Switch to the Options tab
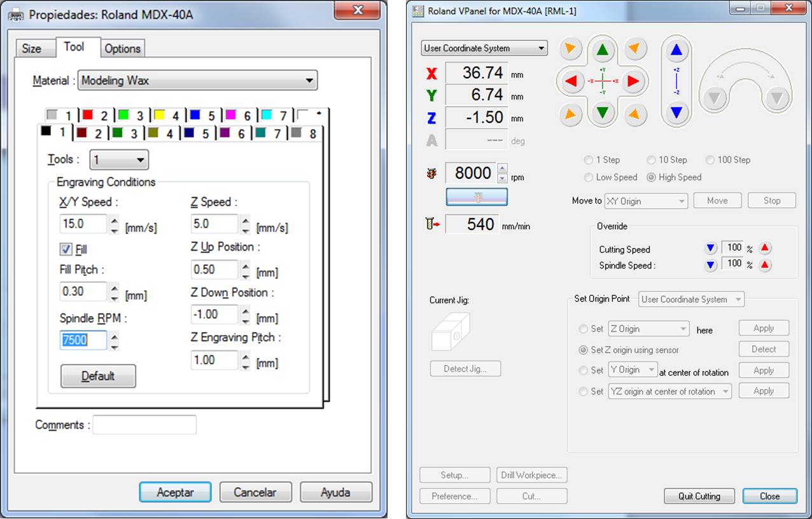812x519 pixels. pyautogui.click(x=122, y=48)
